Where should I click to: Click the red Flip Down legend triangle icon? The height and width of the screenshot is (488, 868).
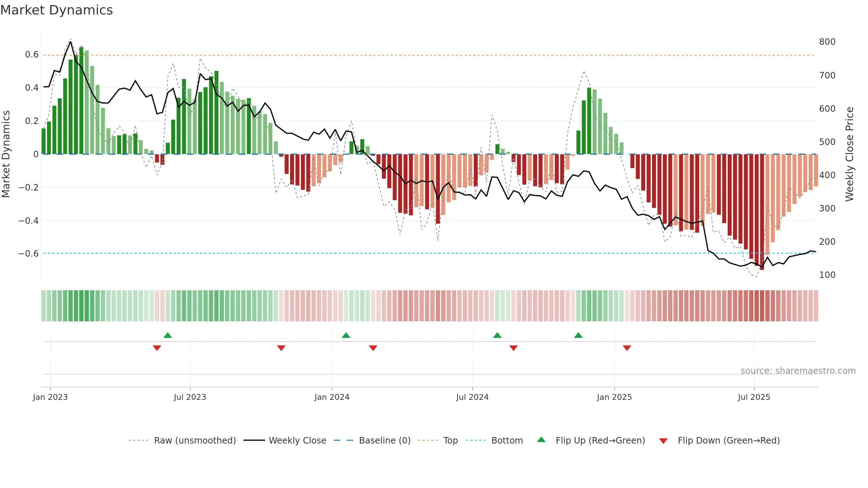(663, 441)
